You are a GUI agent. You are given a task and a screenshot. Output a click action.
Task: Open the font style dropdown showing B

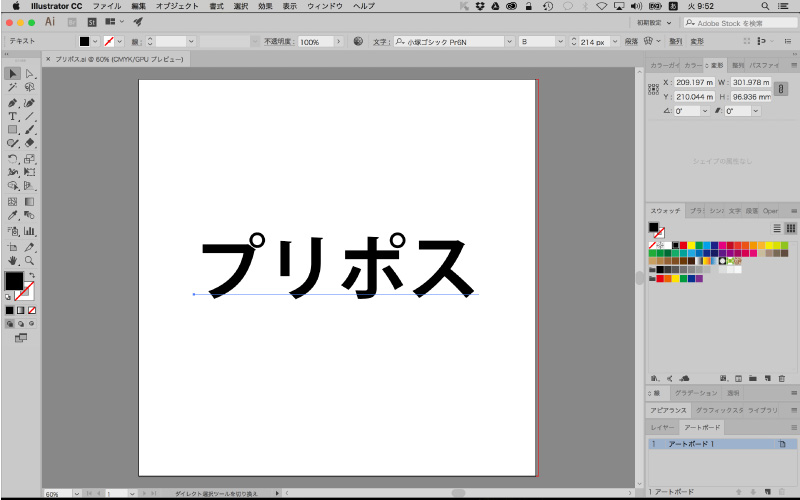tap(540, 42)
